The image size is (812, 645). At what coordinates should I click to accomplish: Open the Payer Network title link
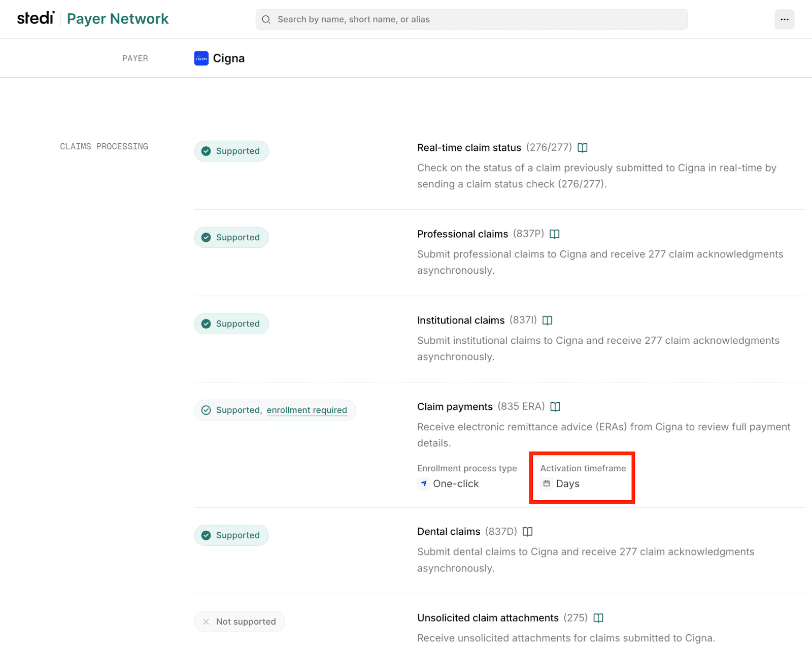[118, 19]
